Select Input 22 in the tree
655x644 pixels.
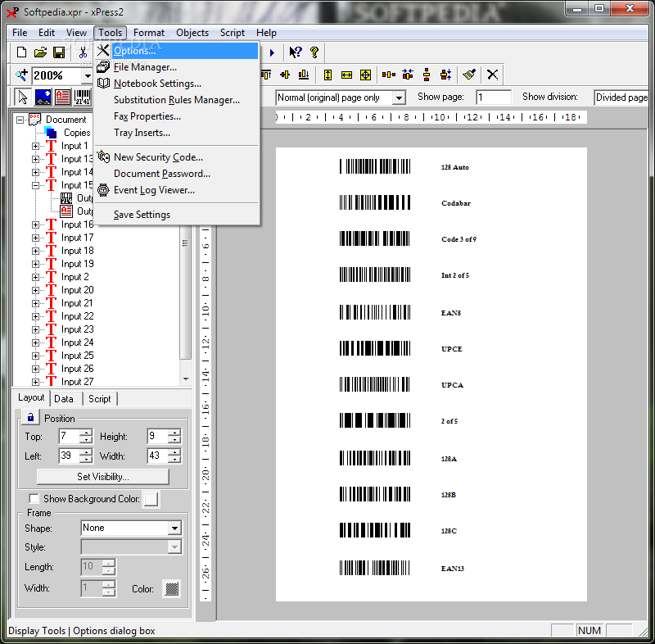77,316
